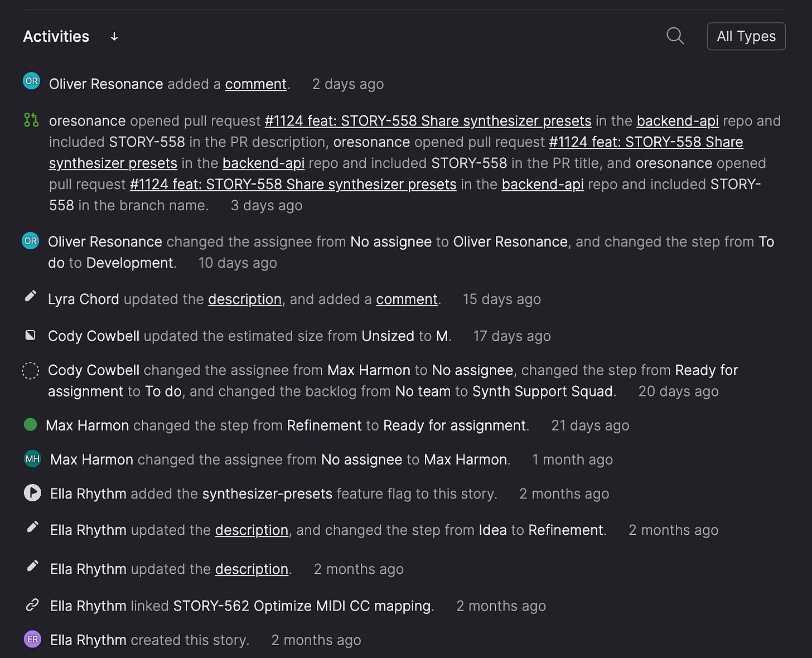The height and width of the screenshot is (658, 812).
Task: Click the Activities section heading
Action: (x=56, y=37)
